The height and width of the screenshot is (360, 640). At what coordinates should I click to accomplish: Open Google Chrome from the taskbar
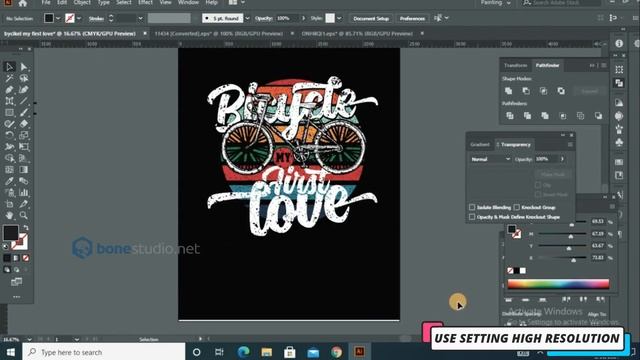click(337, 352)
